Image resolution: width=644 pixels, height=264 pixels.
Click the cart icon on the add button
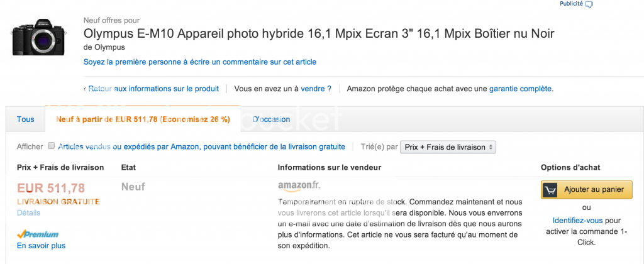552,190
